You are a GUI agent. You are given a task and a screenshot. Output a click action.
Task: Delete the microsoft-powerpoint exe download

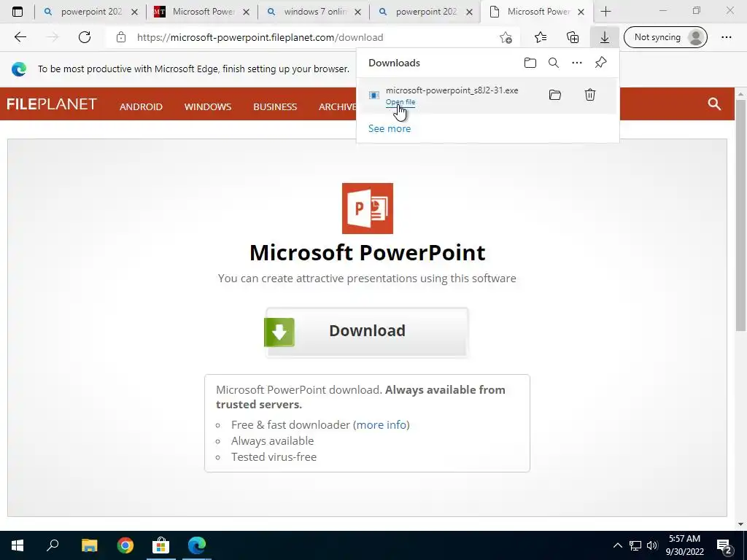[589, 95]
